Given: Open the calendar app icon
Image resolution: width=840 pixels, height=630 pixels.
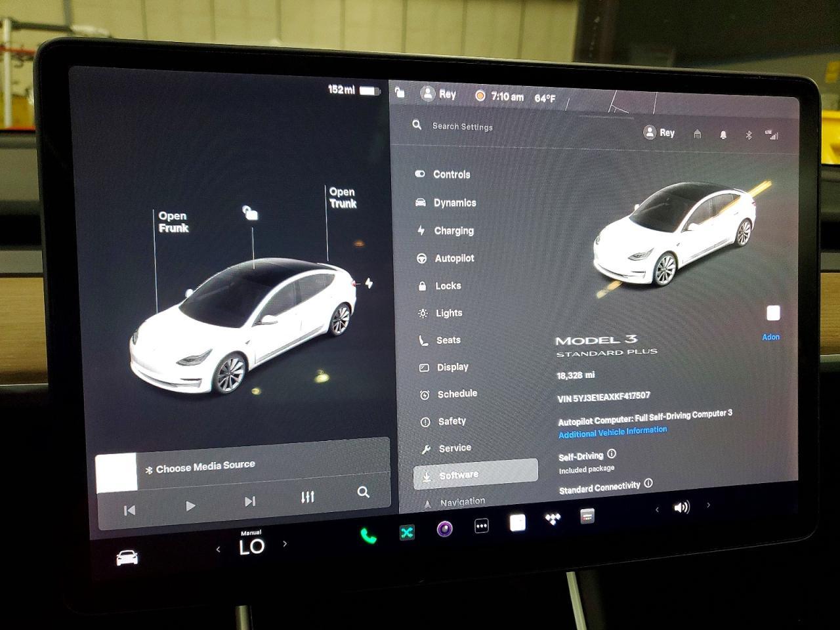Looking at the screenshot, I should click(587, 516).
